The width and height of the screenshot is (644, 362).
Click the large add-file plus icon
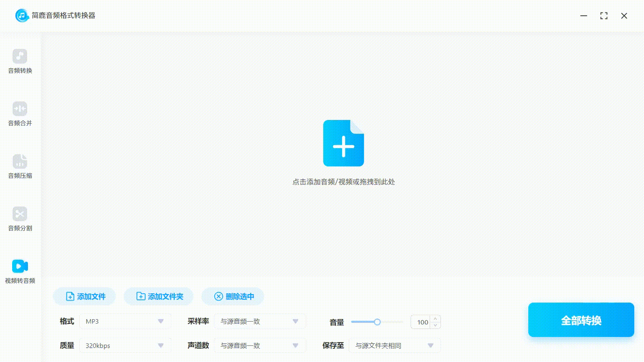(x=343, y=143)
